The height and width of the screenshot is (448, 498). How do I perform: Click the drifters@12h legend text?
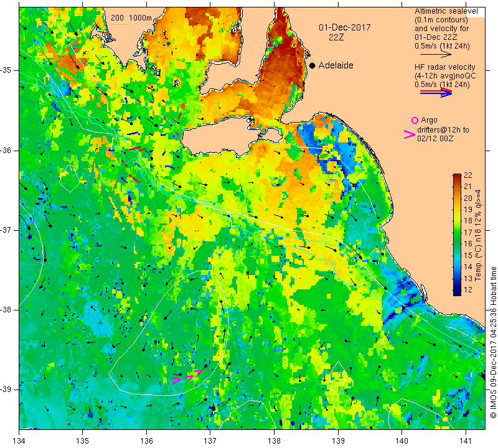click(x=443, y=130)
